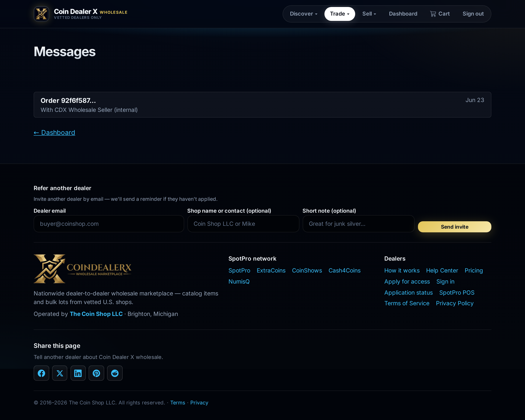Open SpotPro POS link
525x420 pixels.
click(x=457, y=293)
